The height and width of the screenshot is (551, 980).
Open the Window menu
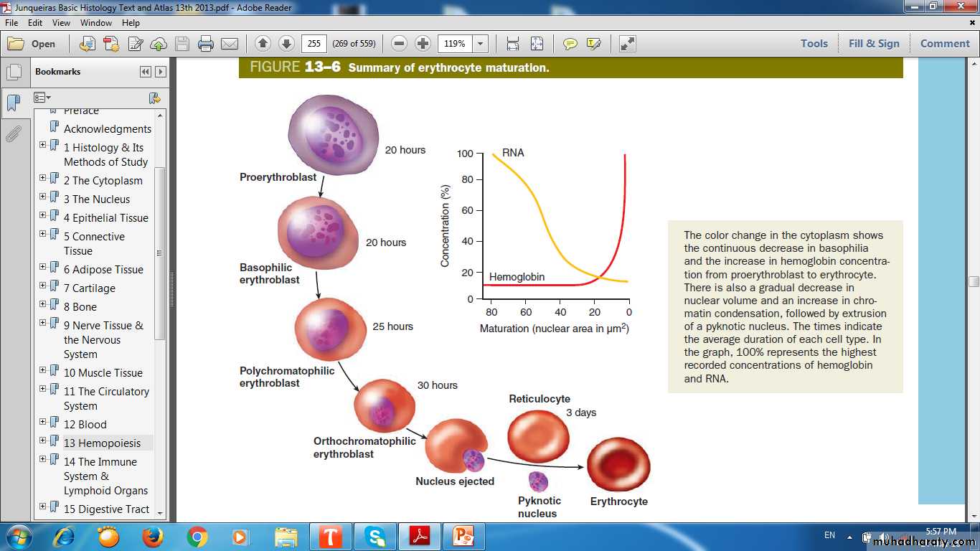pos(95,23)
